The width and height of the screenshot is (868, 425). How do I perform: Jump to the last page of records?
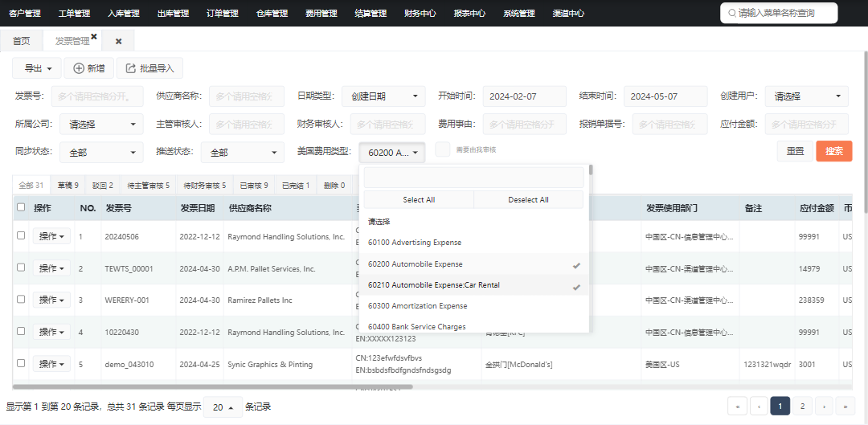[845, 407]
